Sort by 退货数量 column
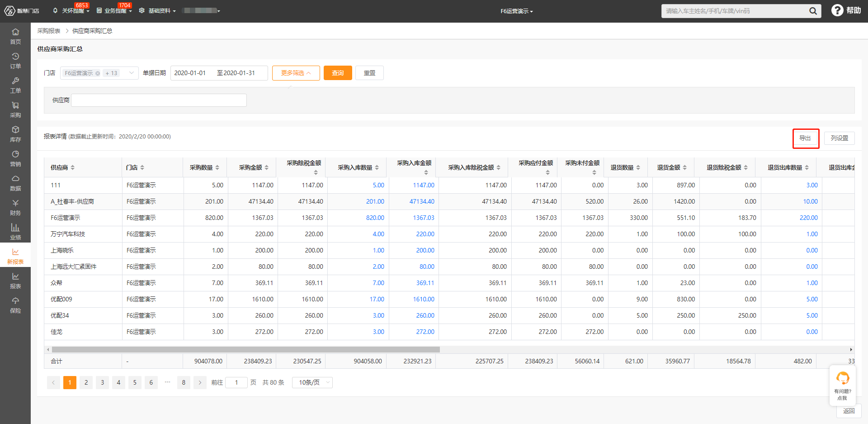868x424 pixels. pyautogui.click(x=638, y=167)
